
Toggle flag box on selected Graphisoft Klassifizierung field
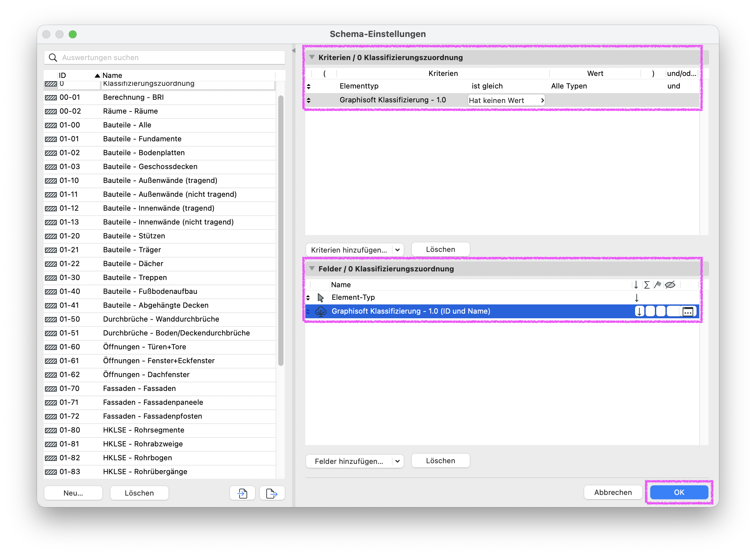(661, 311)
